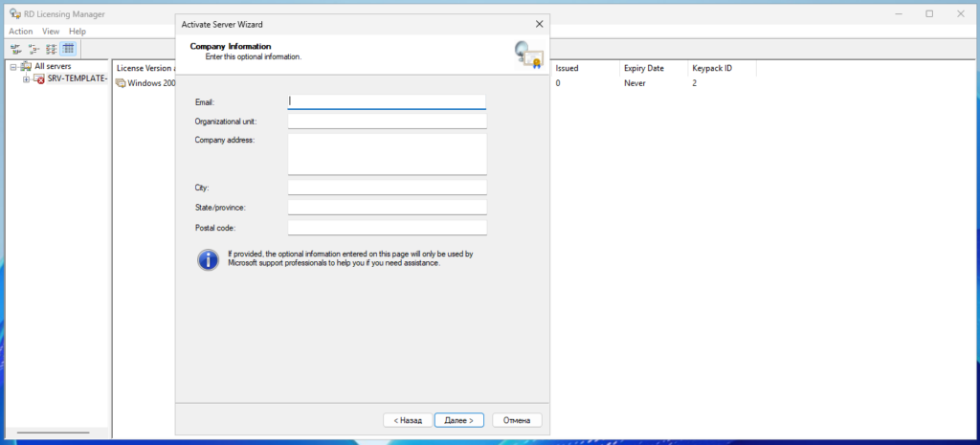Click the Postal code field
980x445 pixels.
click(387, 228)
